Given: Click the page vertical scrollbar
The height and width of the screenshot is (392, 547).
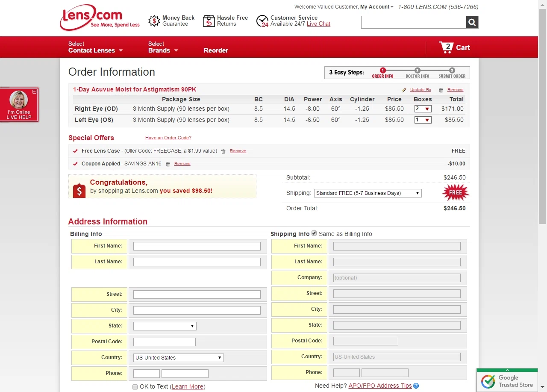Looking at the screenshot, I should point(542,115).
